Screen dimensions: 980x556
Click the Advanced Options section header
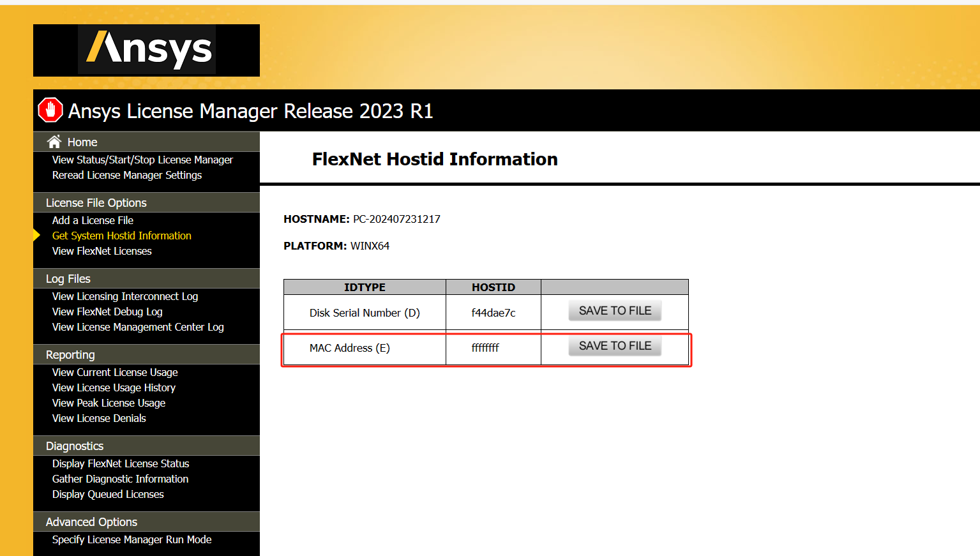coord(146,522)
